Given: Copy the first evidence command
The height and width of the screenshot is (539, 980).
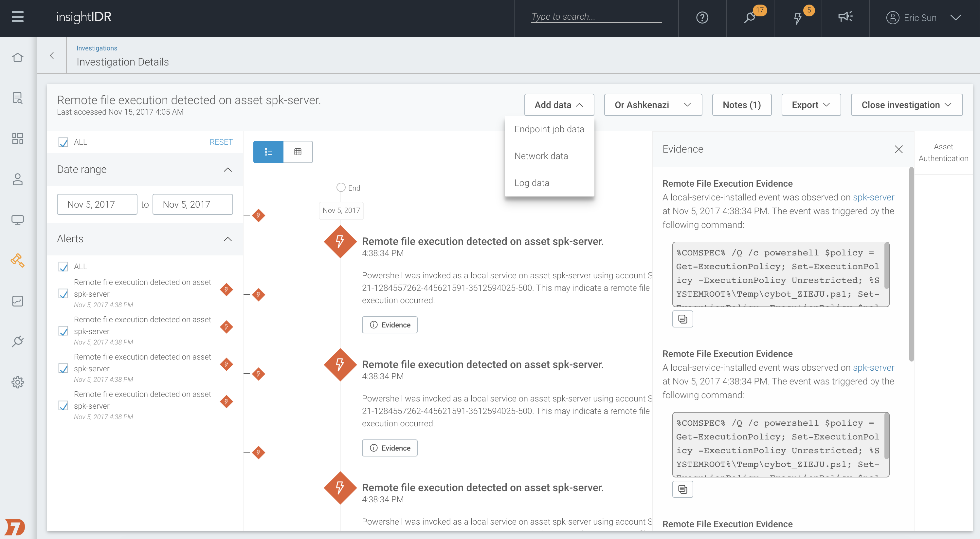Looking at the screenshot, I should coord(682,319).
